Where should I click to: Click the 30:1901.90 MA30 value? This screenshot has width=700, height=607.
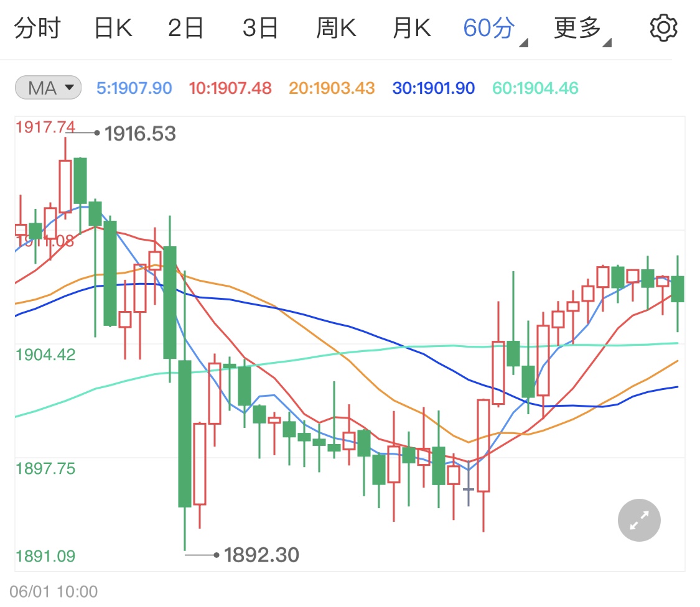click(434, 88)
